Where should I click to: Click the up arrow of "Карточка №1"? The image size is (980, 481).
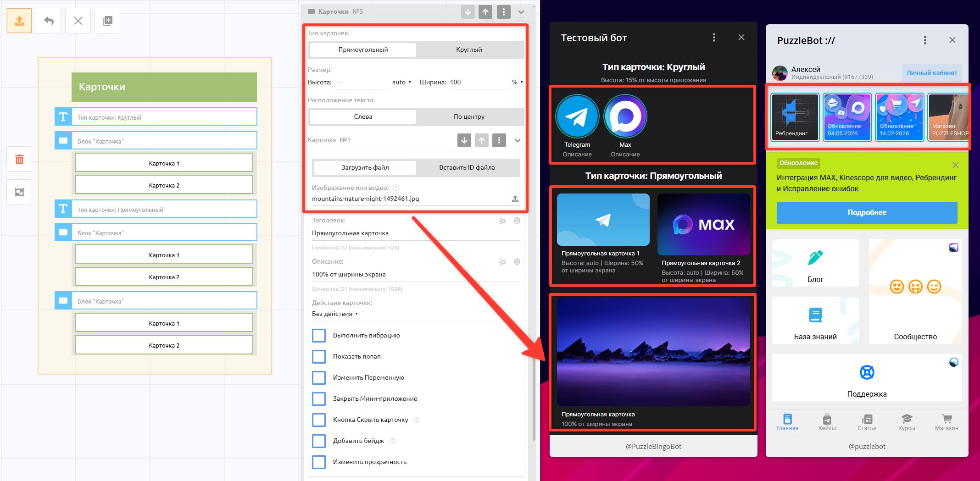point(482,140)
